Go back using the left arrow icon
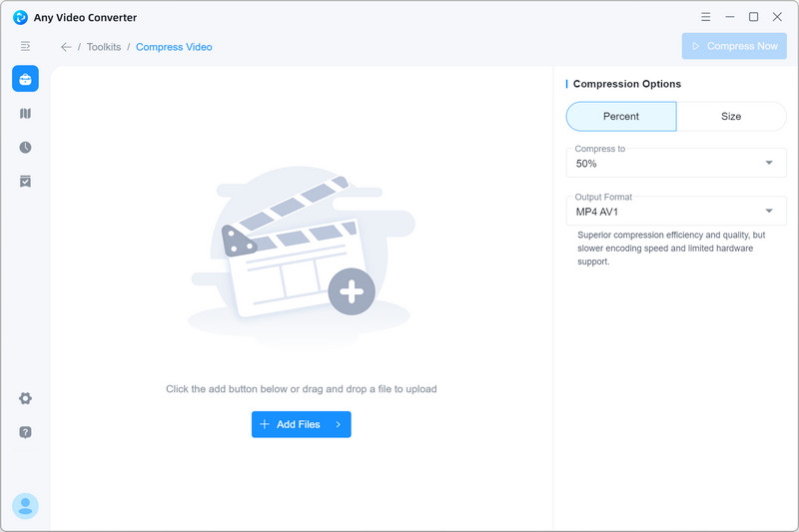Screen dimensions: 799x532 coord(66,47)
